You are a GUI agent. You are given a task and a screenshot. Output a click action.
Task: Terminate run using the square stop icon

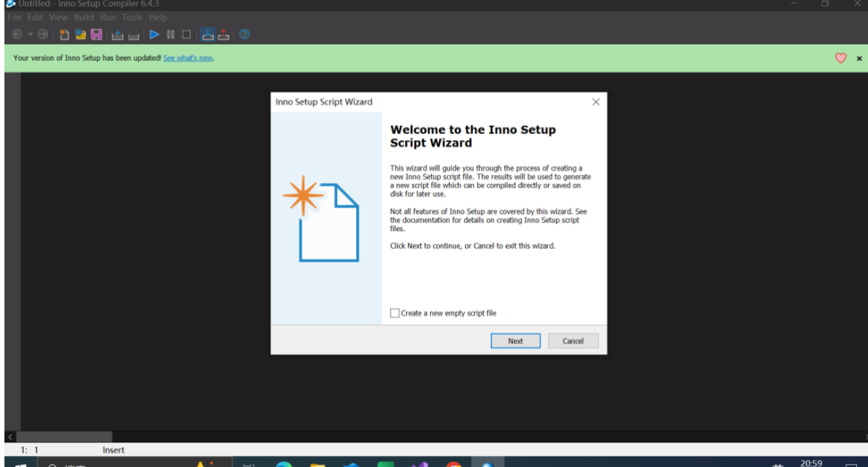pos(187,34)
